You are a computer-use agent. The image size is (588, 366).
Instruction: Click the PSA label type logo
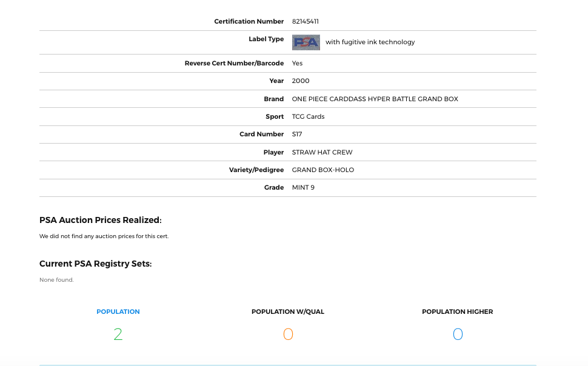pos(306,42)
